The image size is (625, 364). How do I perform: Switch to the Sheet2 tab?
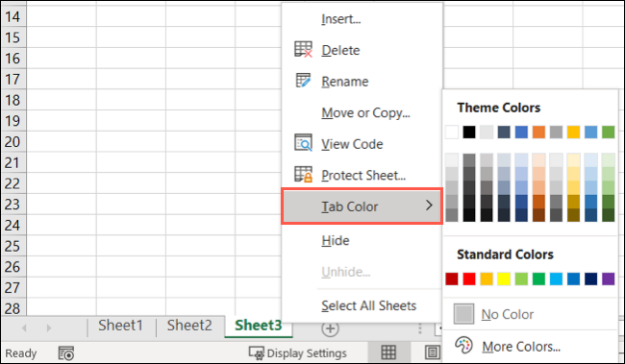(189, 326)
